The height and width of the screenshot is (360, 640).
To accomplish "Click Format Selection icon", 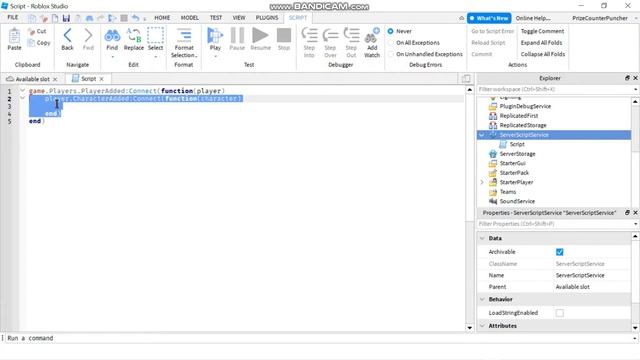I will (184, 35).
